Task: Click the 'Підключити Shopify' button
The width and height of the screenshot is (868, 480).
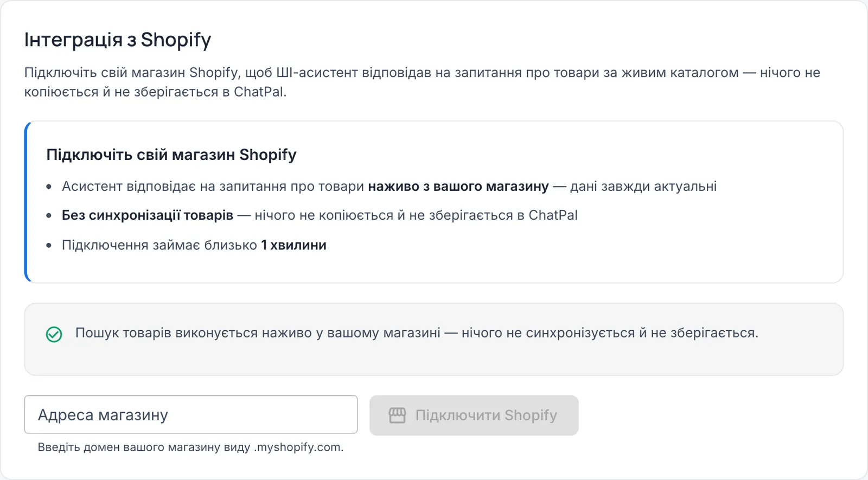Action: click(x=474, y=415)
